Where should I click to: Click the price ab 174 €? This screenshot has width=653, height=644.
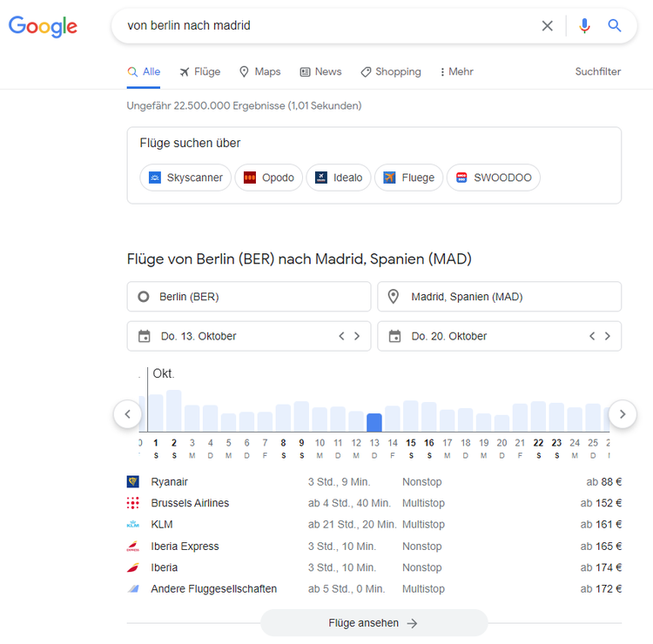coord(601,567)
